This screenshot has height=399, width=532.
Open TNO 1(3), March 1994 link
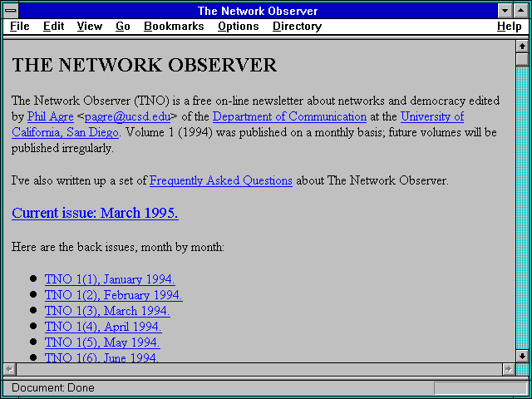[x=107, y=311]
